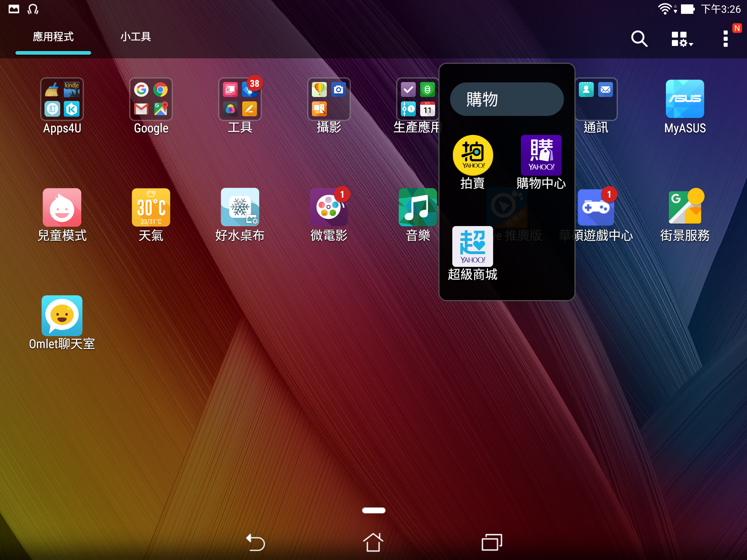Open the 兒童模式 kids mode app

point(62,207)
